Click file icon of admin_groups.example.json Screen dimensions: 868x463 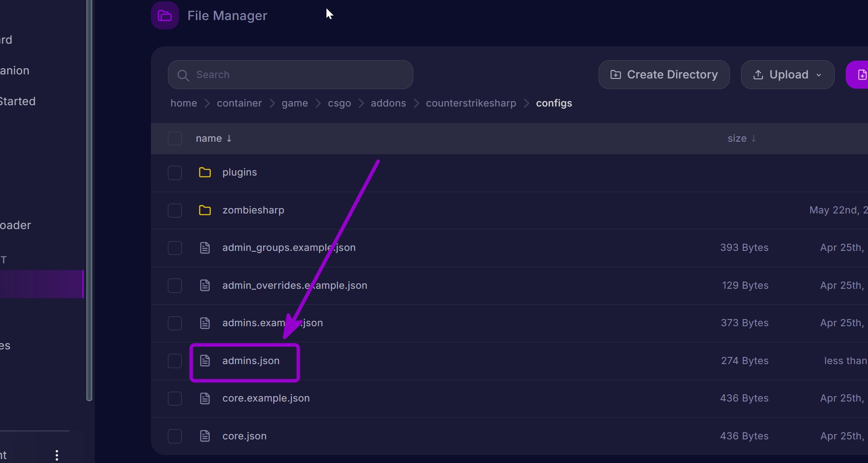coord(205,248)
